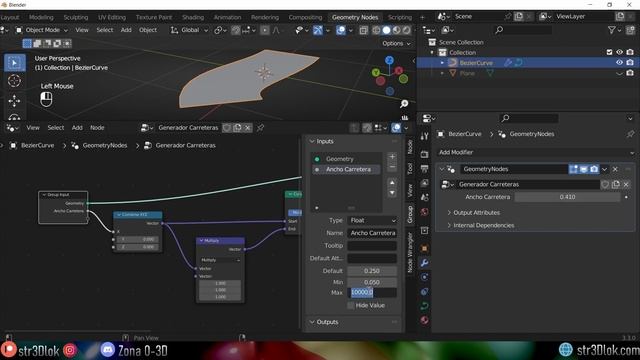The image size is (640, 360).
Task: Enable the Hide Value checkbox
Action: (x=351, y=305)
